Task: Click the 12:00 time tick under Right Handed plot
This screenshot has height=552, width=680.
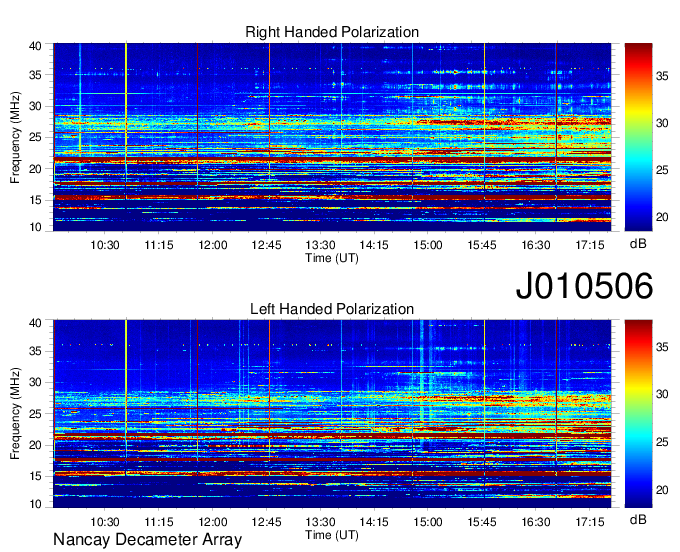Action: tap(212, 245)
